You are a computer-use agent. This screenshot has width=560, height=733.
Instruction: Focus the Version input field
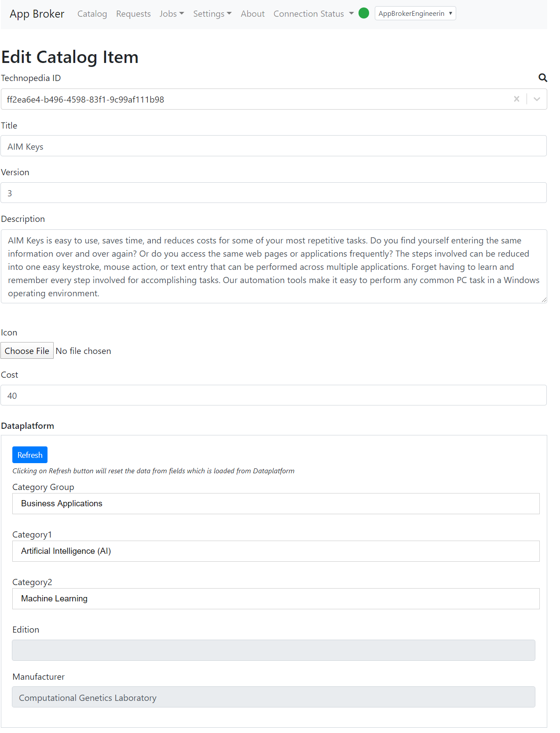coord(273,193)
